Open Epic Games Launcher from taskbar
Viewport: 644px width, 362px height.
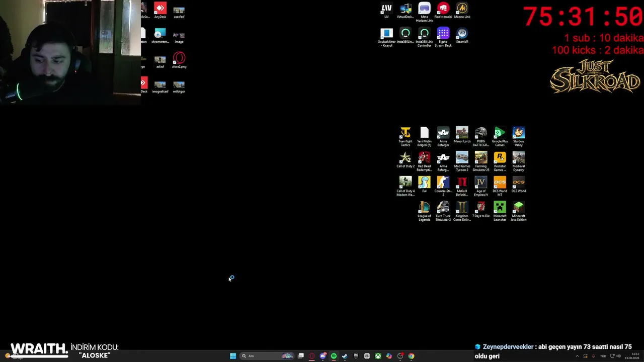pyautogui.click(x=356, y=356)
